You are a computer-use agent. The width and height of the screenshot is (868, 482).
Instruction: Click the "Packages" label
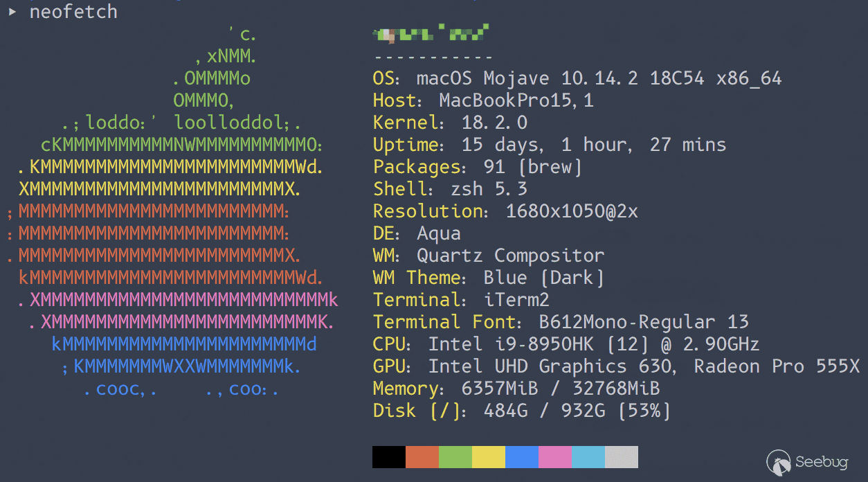tap(417, 167)
